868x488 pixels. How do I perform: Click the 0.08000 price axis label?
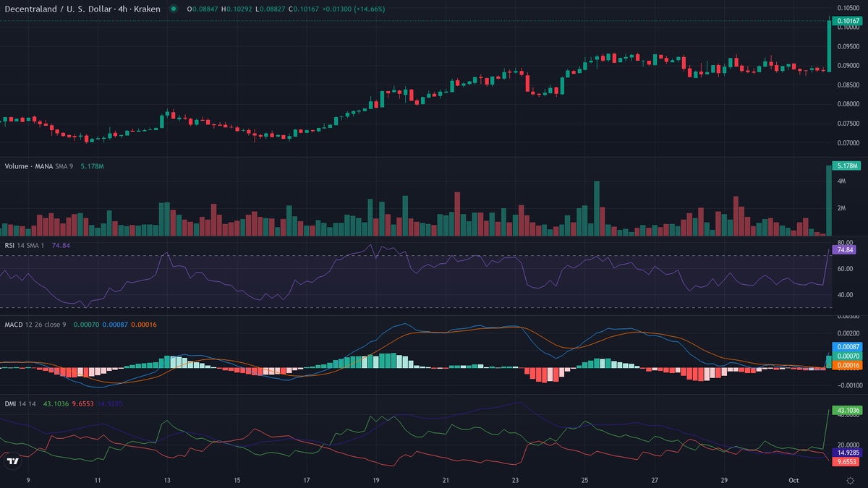click(x=848, y=104)
